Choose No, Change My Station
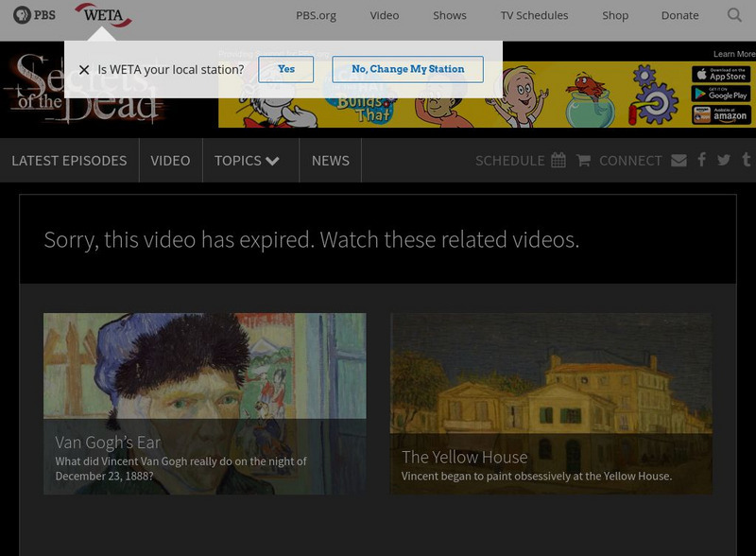The width and height of the screenshot is (756, 556). (x=408, y=69)
